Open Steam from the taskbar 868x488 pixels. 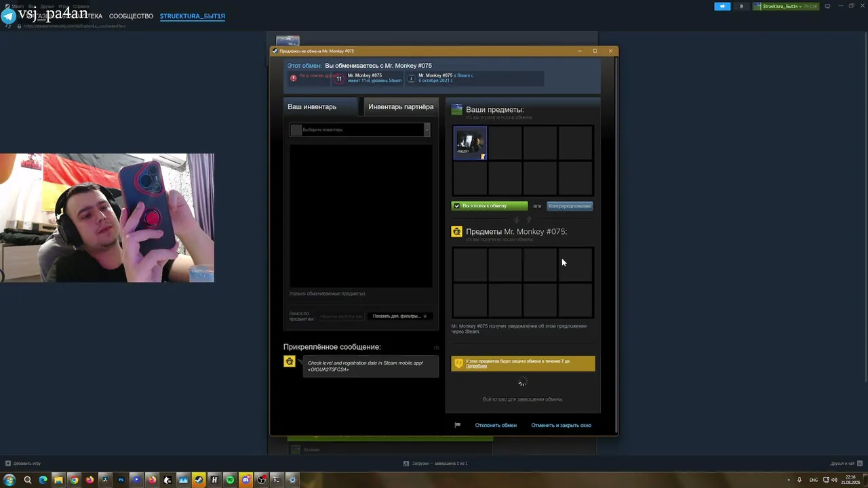[x=199, y=480]
